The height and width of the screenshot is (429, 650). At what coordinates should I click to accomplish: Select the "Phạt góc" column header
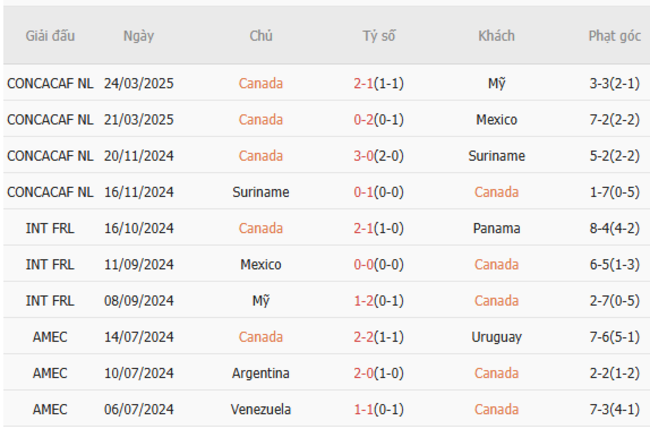[x=614, y=36]
